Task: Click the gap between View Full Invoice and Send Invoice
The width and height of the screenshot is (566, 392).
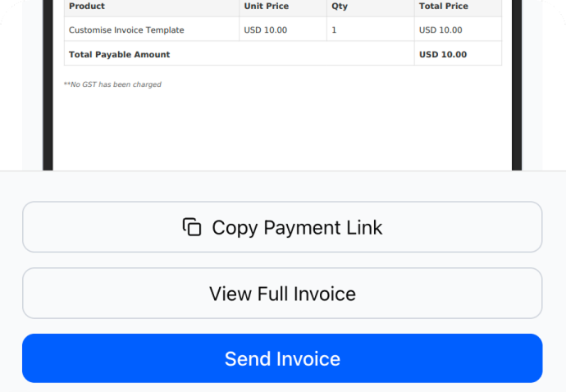Action: [x=282, y=326]
